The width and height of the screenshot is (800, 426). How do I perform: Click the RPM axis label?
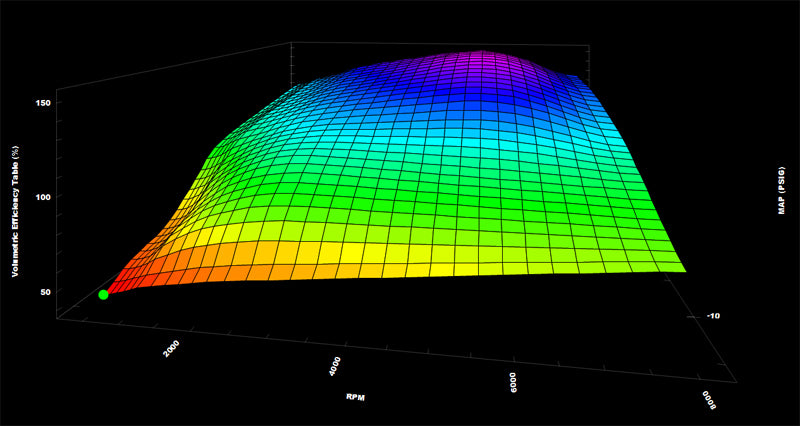[x=355, y=397]
